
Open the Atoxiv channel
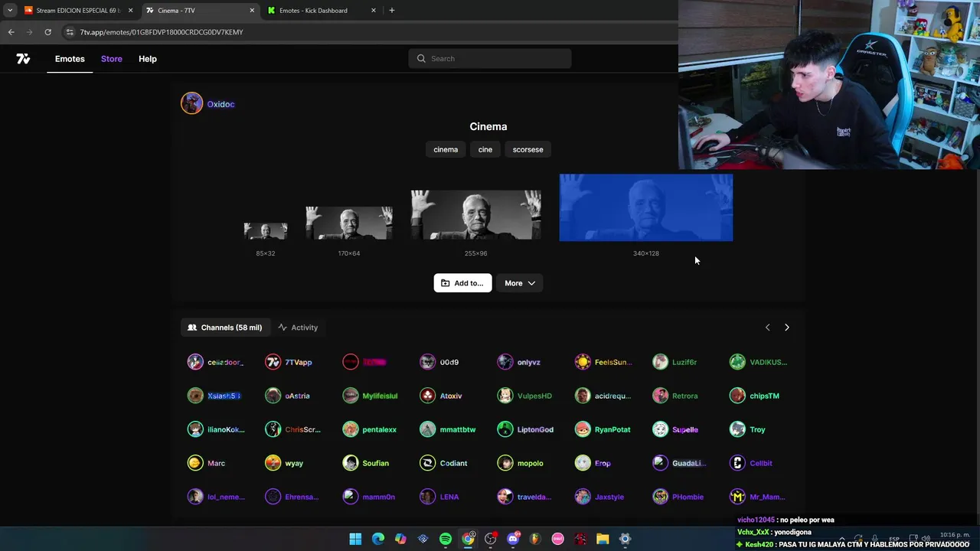(x=441, y=396)
